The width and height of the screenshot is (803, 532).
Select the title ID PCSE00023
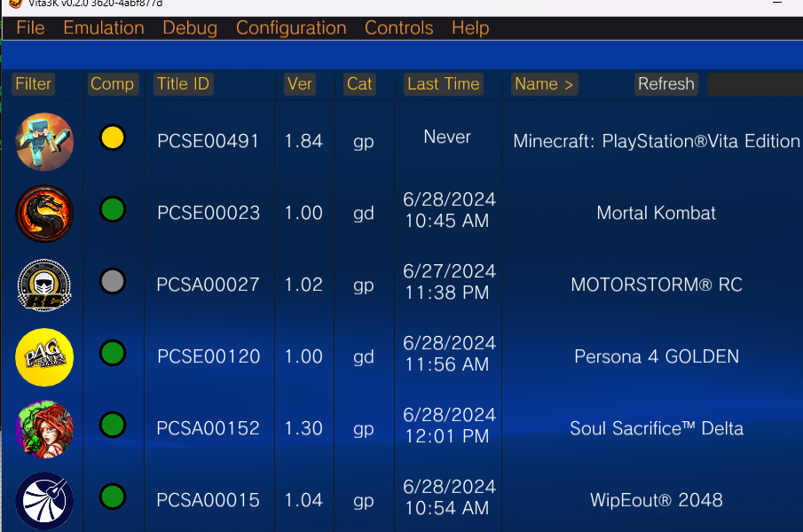coord(209,213)
